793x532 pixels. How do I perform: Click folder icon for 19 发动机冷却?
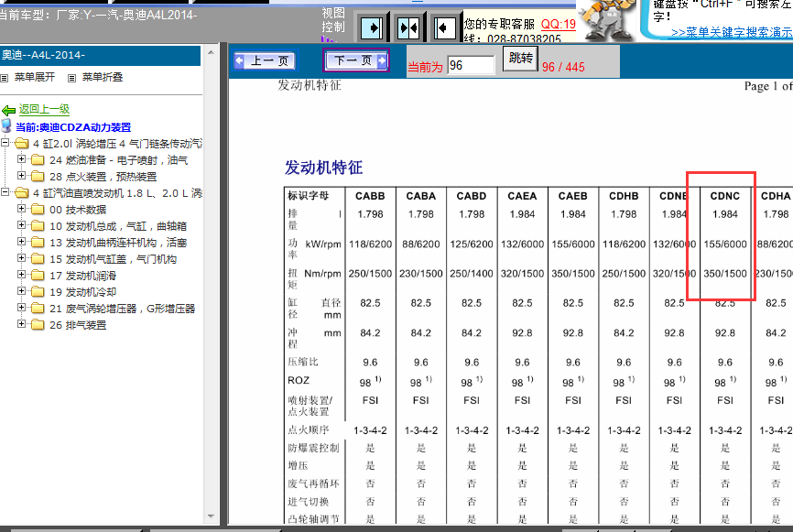pos(38,292)
